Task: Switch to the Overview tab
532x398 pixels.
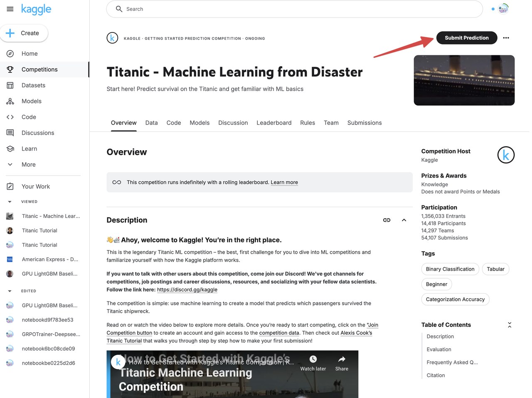Action: click(124, 123)
